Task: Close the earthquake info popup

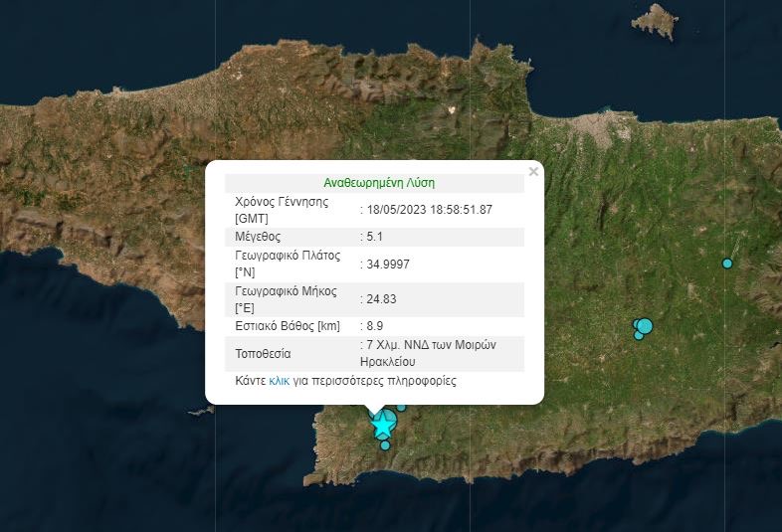Action: (533, 172)
